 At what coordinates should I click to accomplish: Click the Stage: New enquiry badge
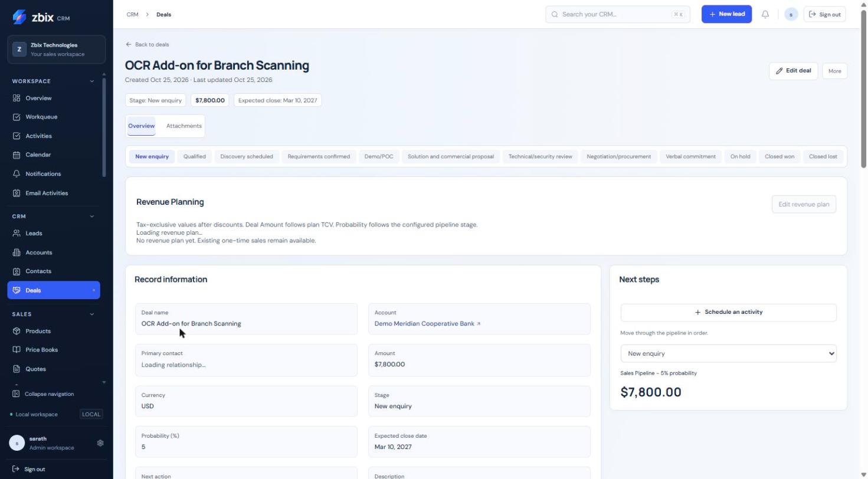(156, 100)
